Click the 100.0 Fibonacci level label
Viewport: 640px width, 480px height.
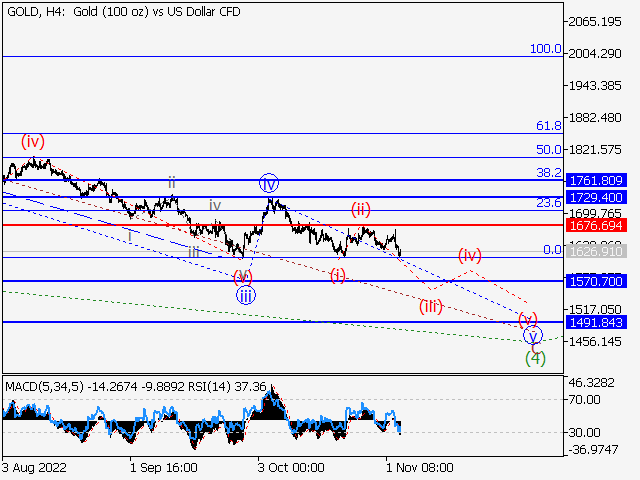pos(546,49)
